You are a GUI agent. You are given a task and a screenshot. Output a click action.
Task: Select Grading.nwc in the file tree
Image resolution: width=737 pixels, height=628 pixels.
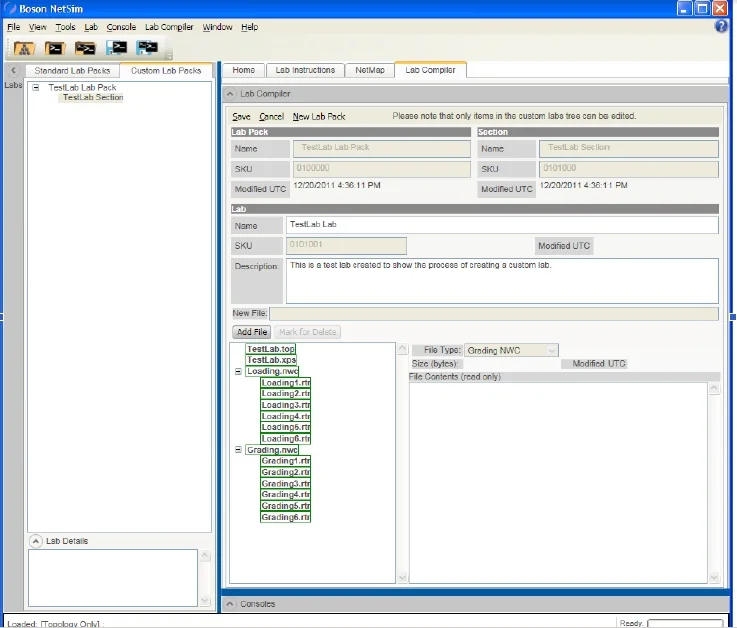272,450
